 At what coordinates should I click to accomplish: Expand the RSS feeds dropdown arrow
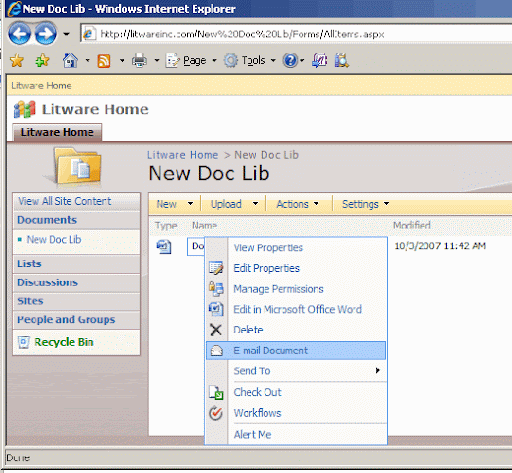click(122, 61)
